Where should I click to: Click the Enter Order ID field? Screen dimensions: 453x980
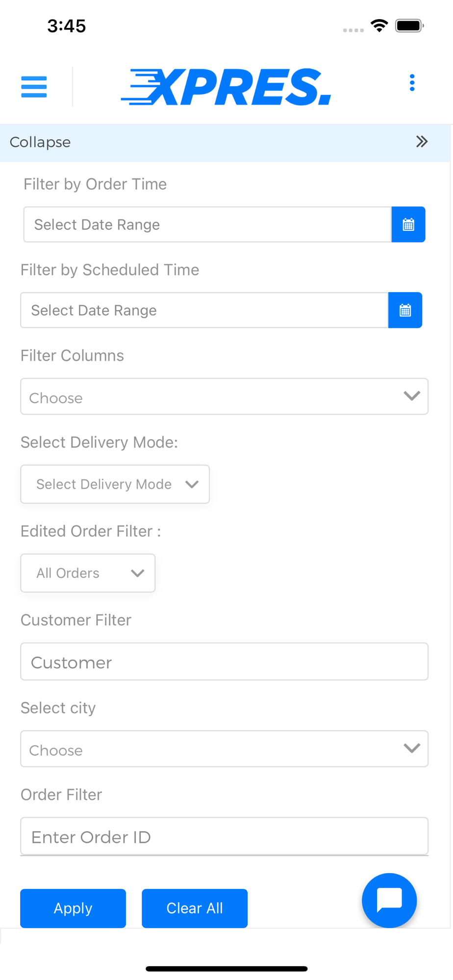[224, 836]
